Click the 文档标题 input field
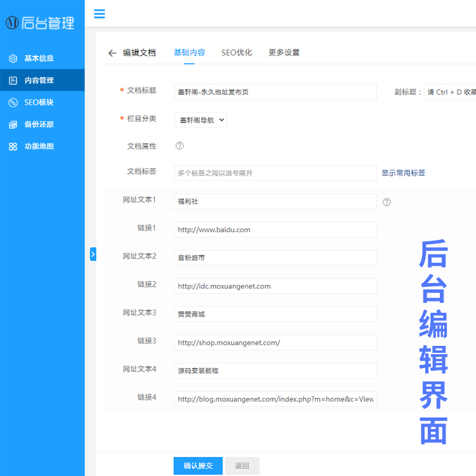The height and width of the screenshot is (476, 476). tap(275, 92)
